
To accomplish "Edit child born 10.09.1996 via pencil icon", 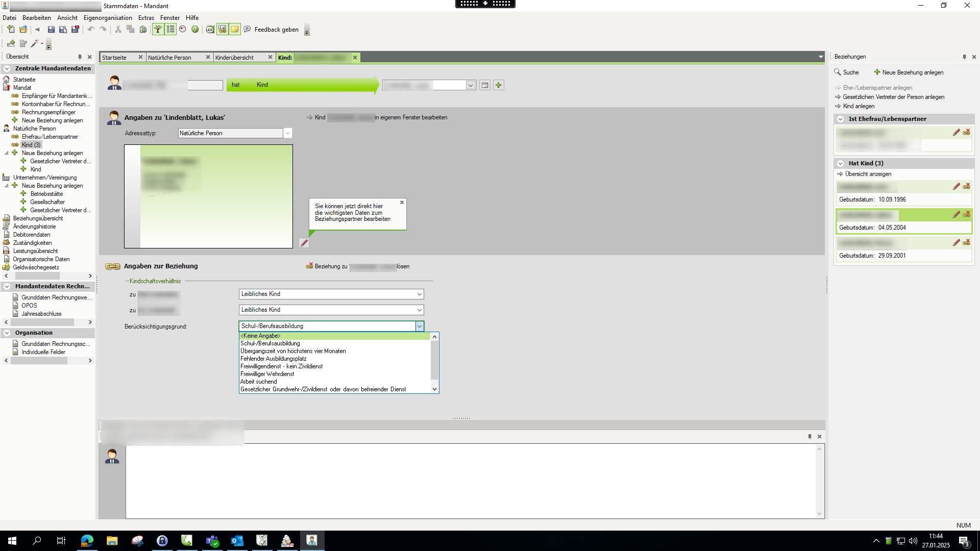I will tap(956, 187).
